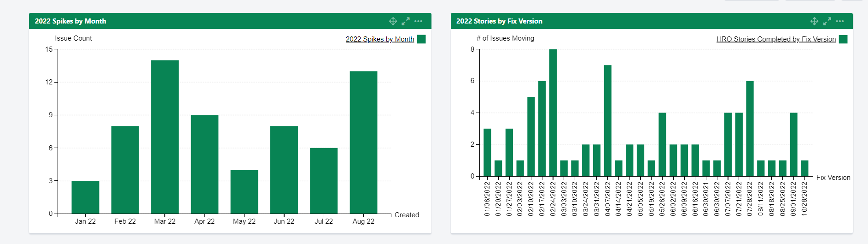Select the Apr 22 bar in Spikes chart

(204, 164)
